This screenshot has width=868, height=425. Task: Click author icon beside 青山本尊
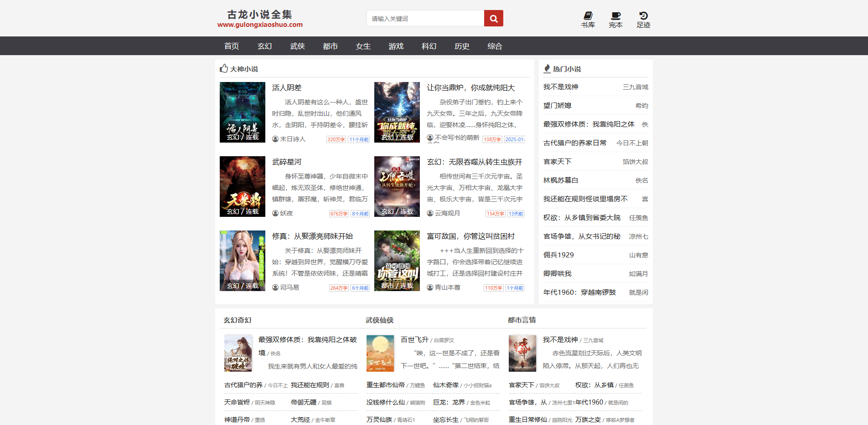coord(430,288)
